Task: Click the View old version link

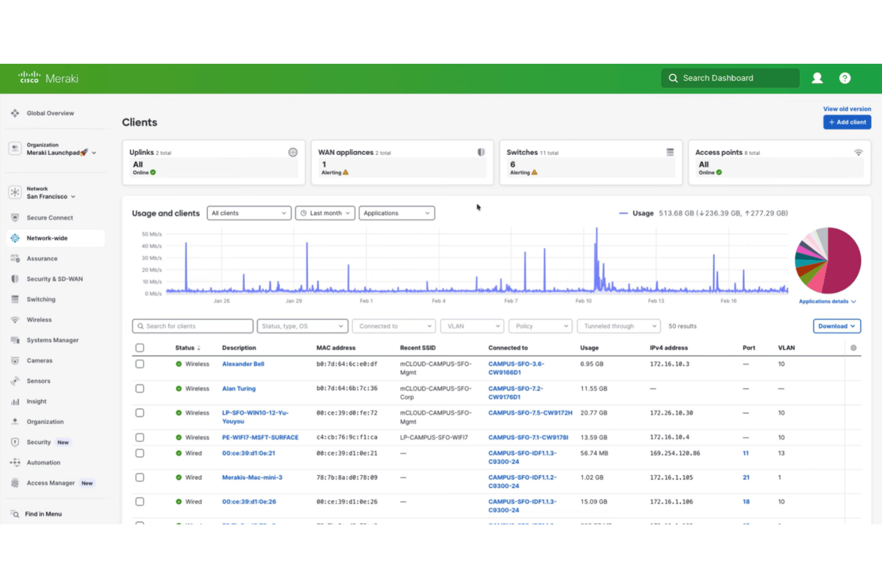Action: [847, 109]
